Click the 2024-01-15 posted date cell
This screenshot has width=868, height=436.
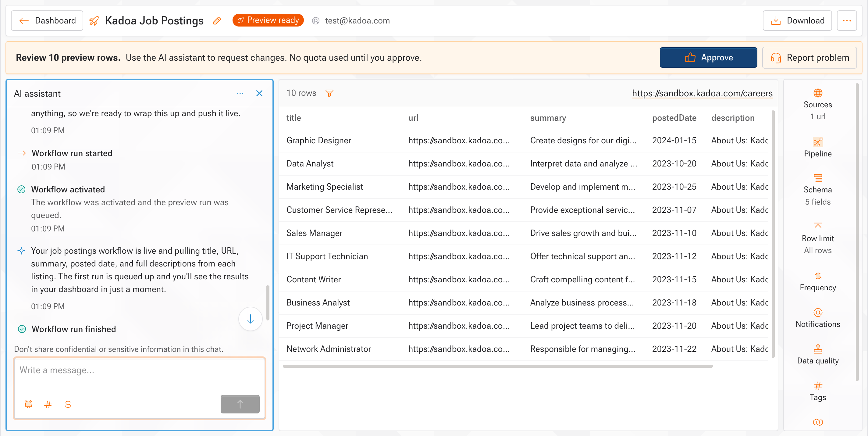coord(674,141)
